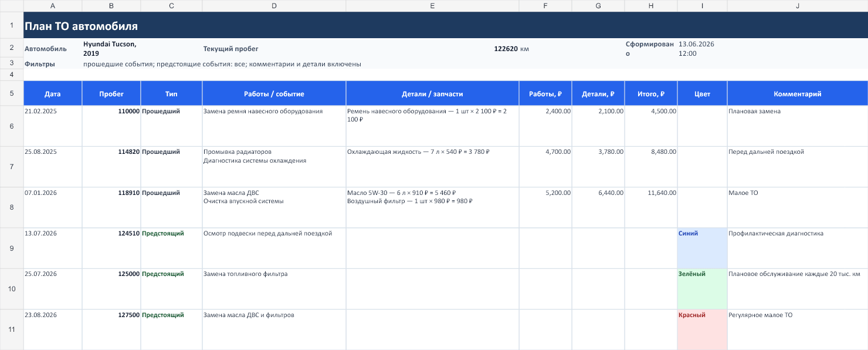Select the 'Комментарий' header cell

click(x=798, y=94)
